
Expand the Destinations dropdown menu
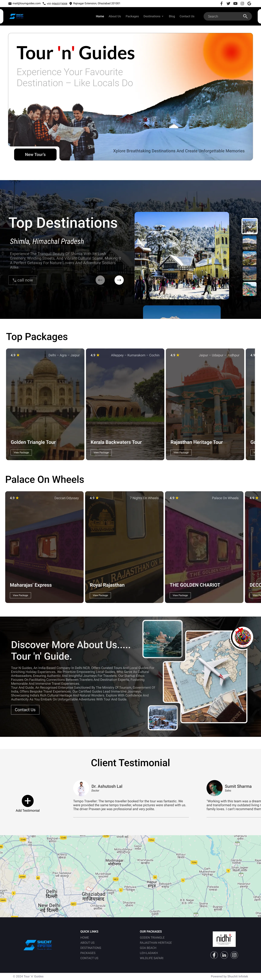pyautogui.click(x=153, y=16)
